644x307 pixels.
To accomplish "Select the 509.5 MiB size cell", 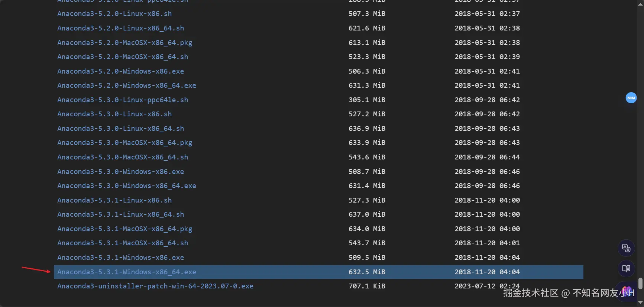I will [x=367, y=258].
